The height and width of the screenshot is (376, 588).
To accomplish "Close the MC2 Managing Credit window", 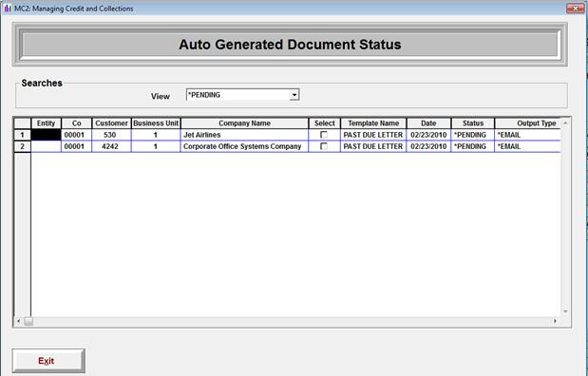I will pos(575,9).
